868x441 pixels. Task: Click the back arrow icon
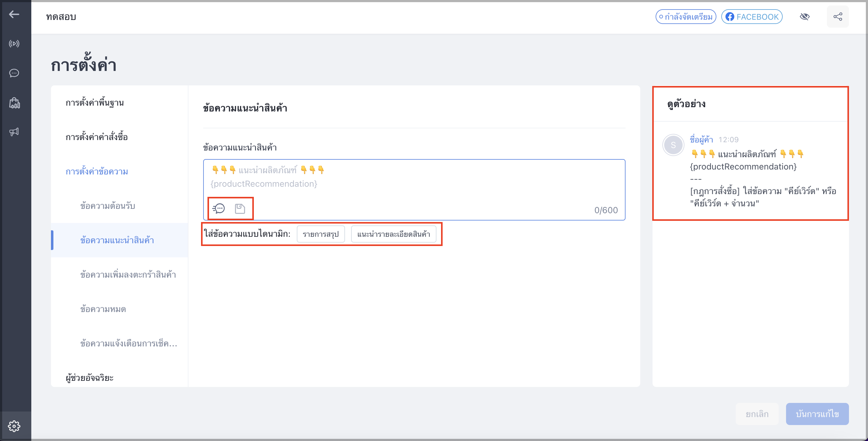tap(14, 14)
